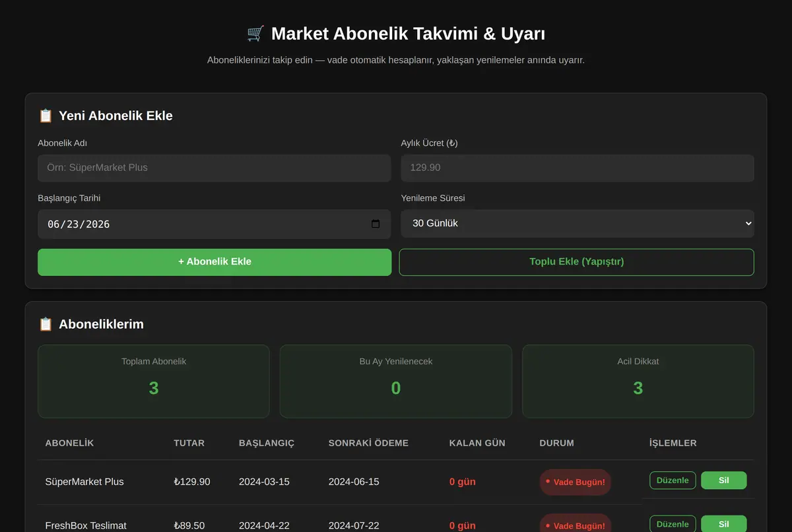Click the Aboneliklerim section heading
The height and width of the screenshot is (532, 792).
tap(101, 324)
